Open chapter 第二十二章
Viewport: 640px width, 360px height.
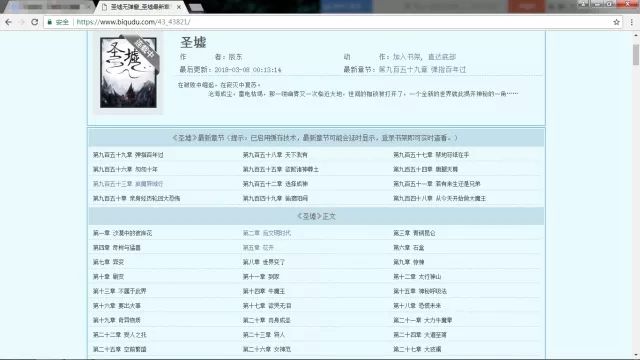click(x=119, y=335)
